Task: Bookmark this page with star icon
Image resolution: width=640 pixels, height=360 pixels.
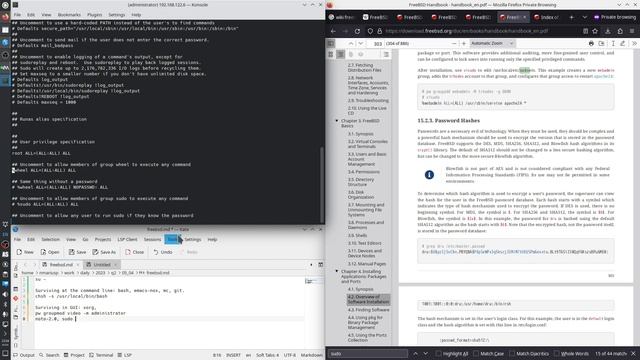Action: click(x=595, y=31)
